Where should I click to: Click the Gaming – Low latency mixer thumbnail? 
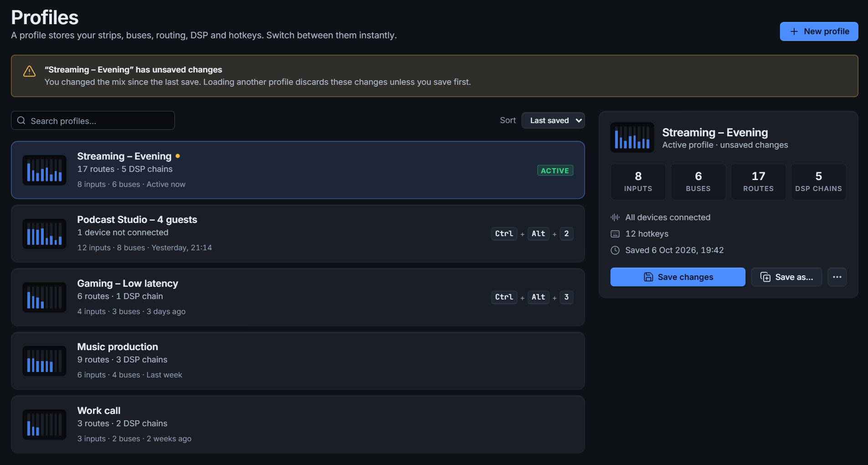(45, 297)
